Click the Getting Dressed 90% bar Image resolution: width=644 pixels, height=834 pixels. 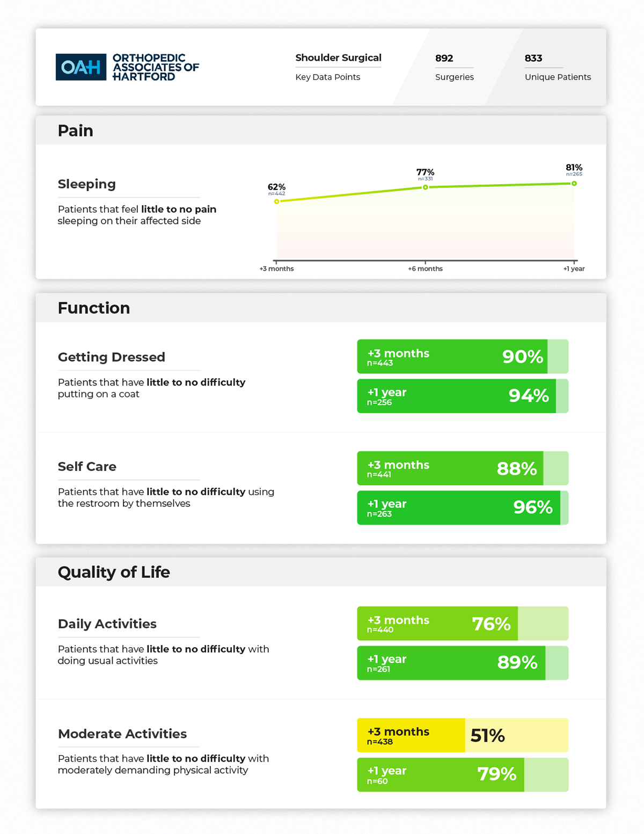(452, 357)
